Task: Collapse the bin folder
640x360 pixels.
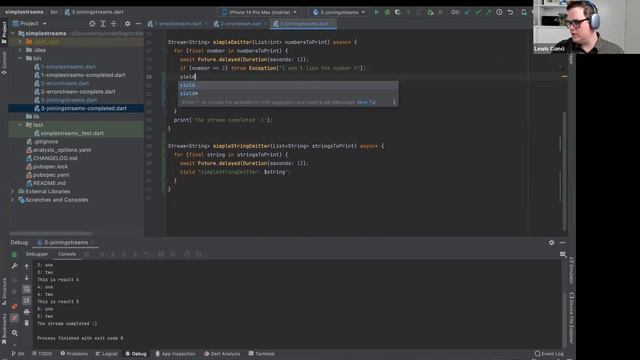Action: [20, 58]
